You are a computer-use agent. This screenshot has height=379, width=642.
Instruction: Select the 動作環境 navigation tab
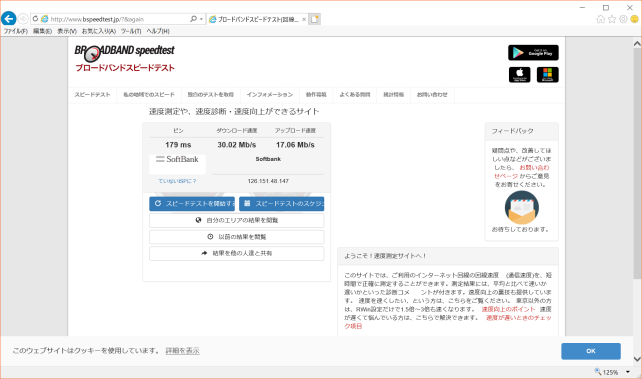tap(316, 95)
